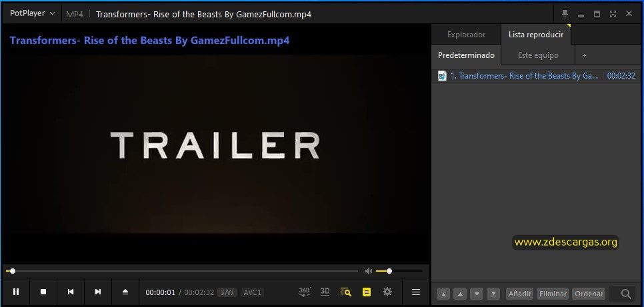Toggle fullscreen mode in title bar
The height and width of the screenshot is (307, 644).
[x=613, y=13]
